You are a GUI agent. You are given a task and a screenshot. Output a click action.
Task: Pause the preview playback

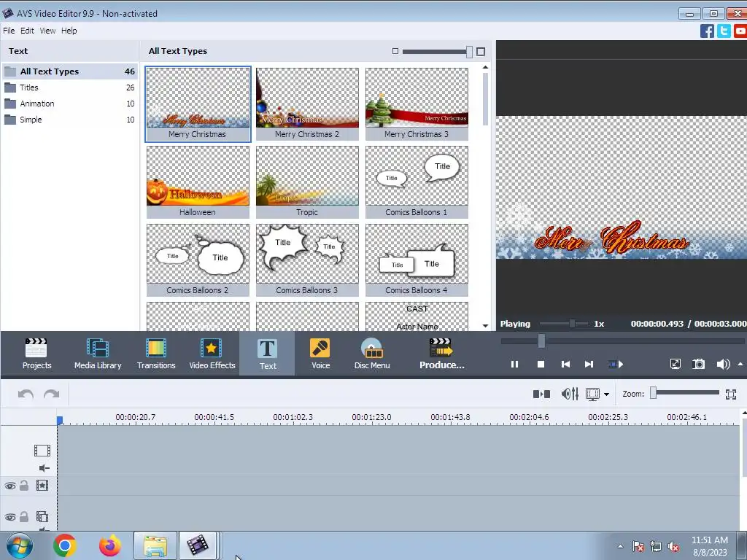514,365
